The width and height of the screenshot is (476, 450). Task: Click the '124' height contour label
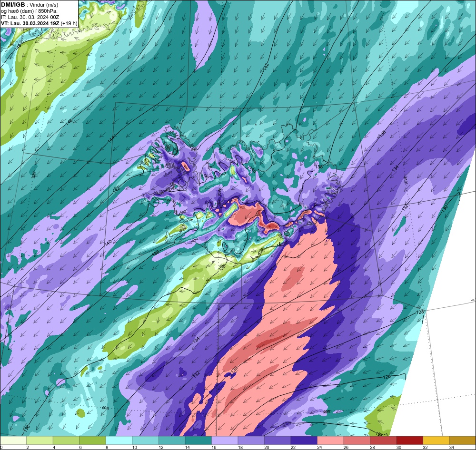coord(379,434)
